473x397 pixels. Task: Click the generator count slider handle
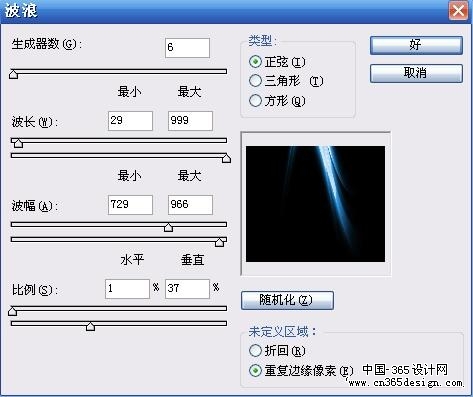(x=13, y=74)
